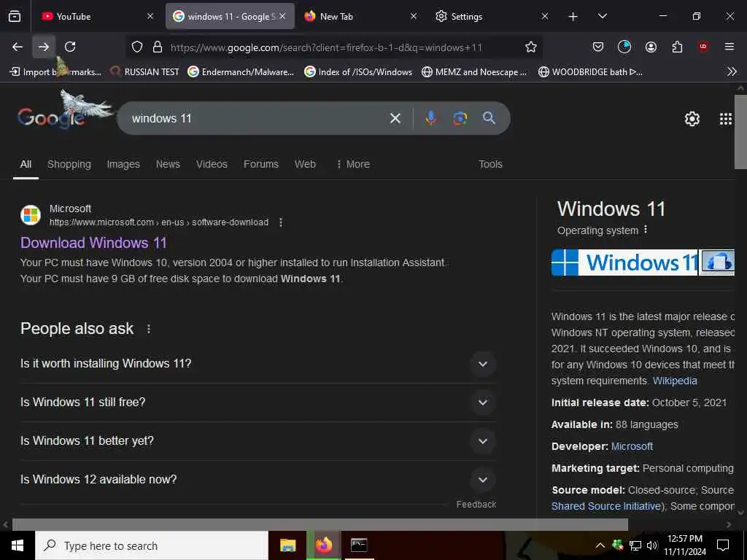Open the Firefox account icon
Image resolution: width=747 pixels, height=560 pixels.
(x=651, y=47)
